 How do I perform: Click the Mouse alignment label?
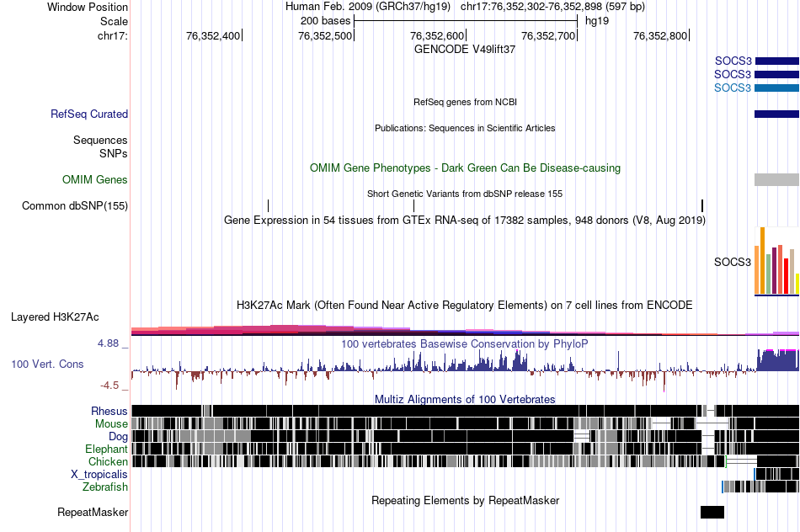coord(111,424)
